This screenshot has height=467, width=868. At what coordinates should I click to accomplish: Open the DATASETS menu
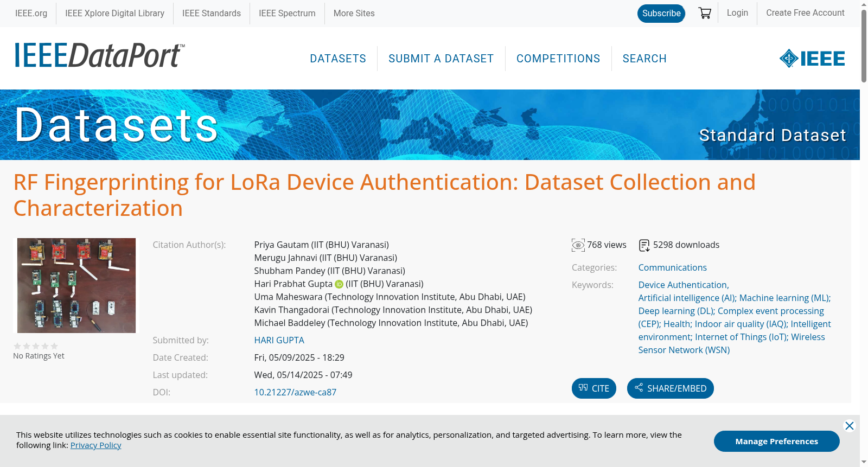[338, 59]
